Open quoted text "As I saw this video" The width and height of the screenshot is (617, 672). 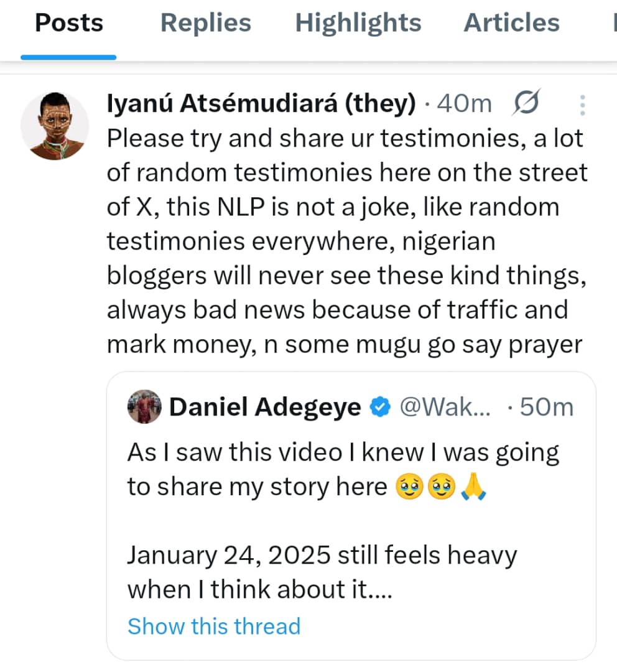click(343, 454)
